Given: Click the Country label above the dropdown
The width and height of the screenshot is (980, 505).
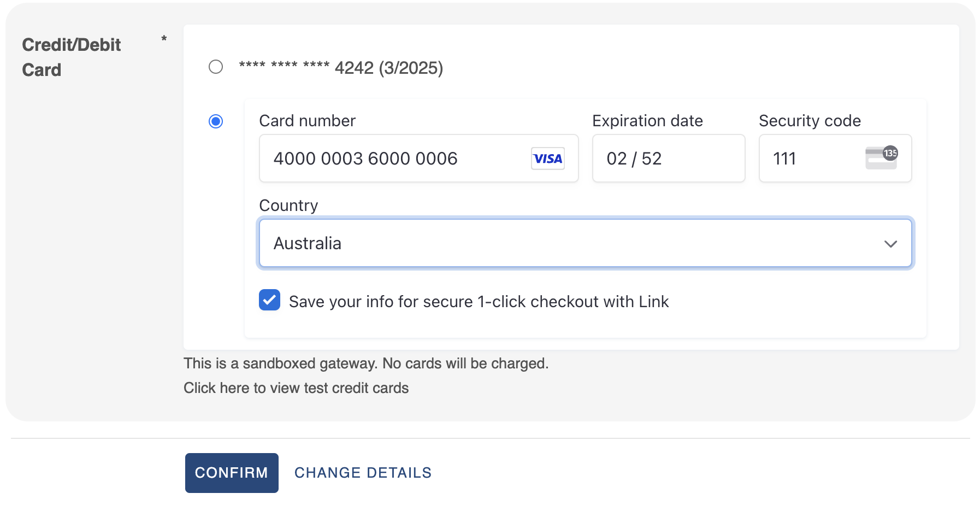Looking at the screenshot, I should click(x=288, y=205).
